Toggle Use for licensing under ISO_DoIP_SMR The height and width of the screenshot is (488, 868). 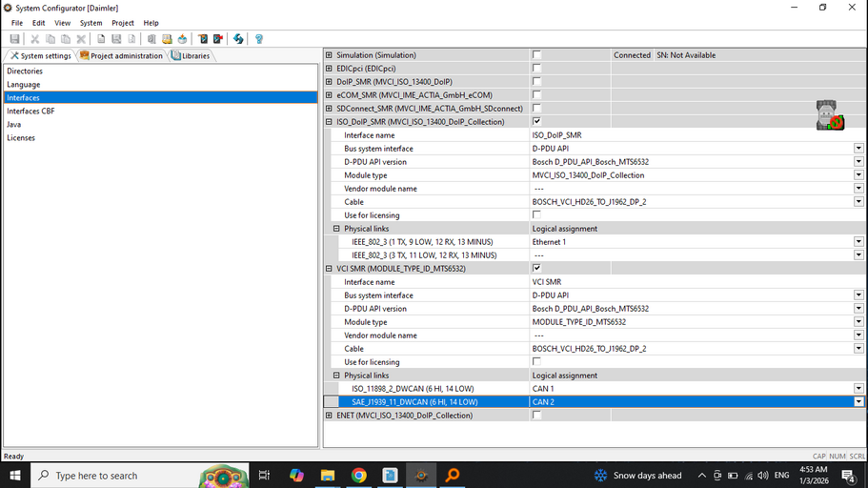536,214
